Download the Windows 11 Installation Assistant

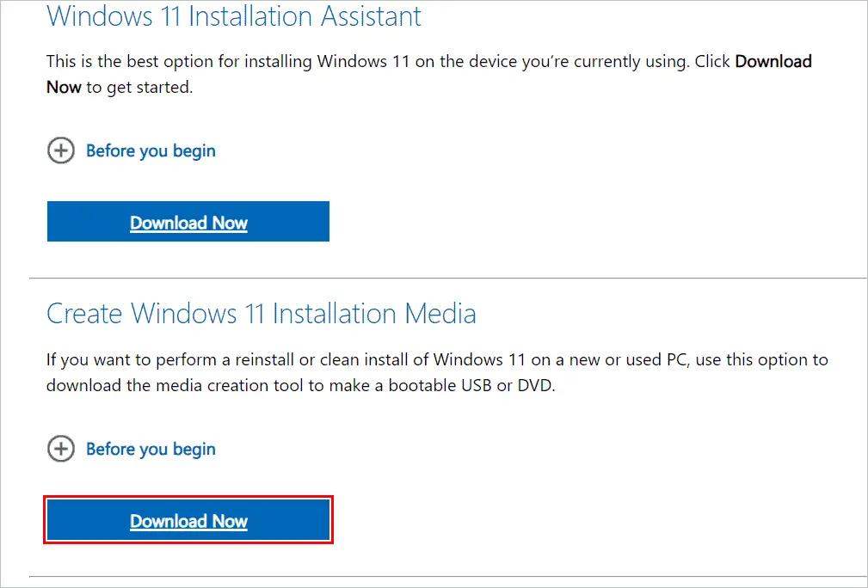(188, 222)
